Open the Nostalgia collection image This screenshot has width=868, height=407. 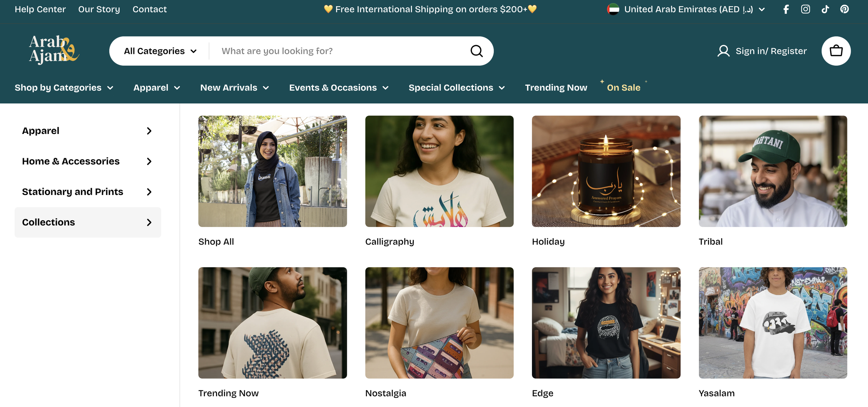[x=439, y=323]
